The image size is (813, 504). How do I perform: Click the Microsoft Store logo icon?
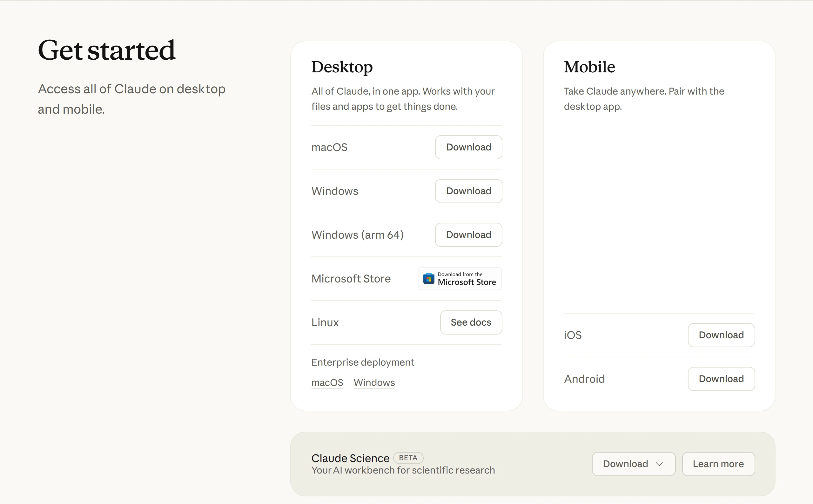click(x=428, y=279)
